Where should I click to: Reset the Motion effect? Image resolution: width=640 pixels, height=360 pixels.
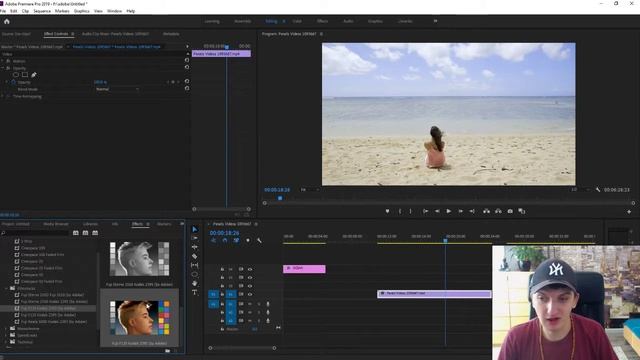click(x=187, y=60)
